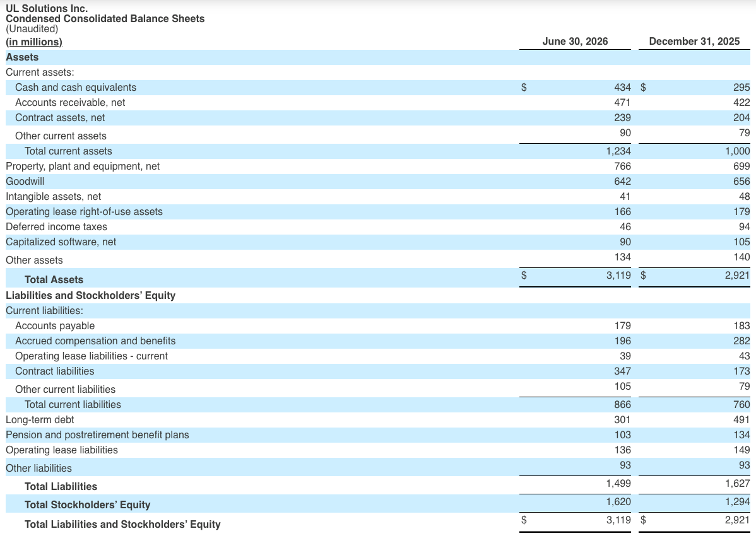Click total current assets value 1,000
The image size is (756, 536).
[x=738, y=151]
